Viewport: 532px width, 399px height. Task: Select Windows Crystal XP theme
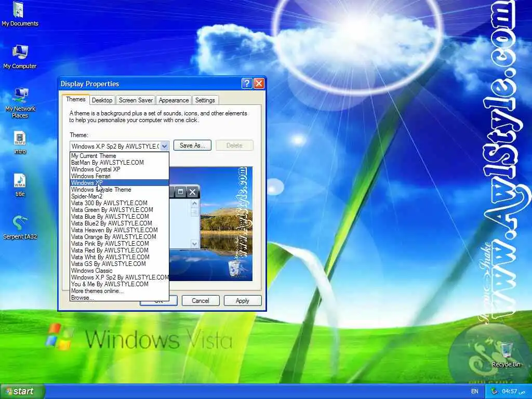pos(119,169)
